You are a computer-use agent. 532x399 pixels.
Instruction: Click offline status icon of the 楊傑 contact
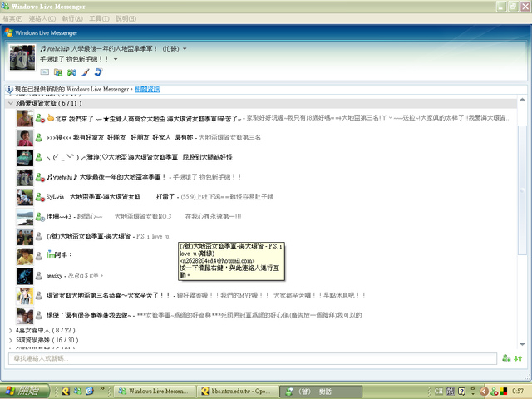[39, 315]
